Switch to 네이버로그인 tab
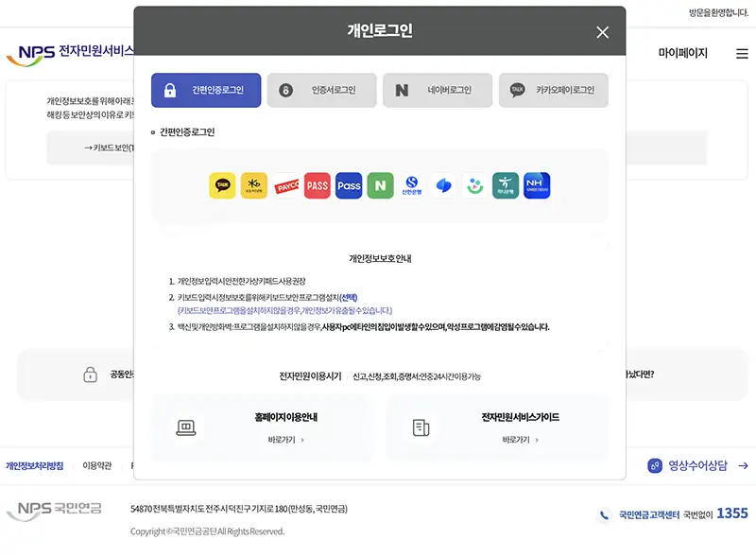Screen dimensions: 756x557 pos(438,90)
